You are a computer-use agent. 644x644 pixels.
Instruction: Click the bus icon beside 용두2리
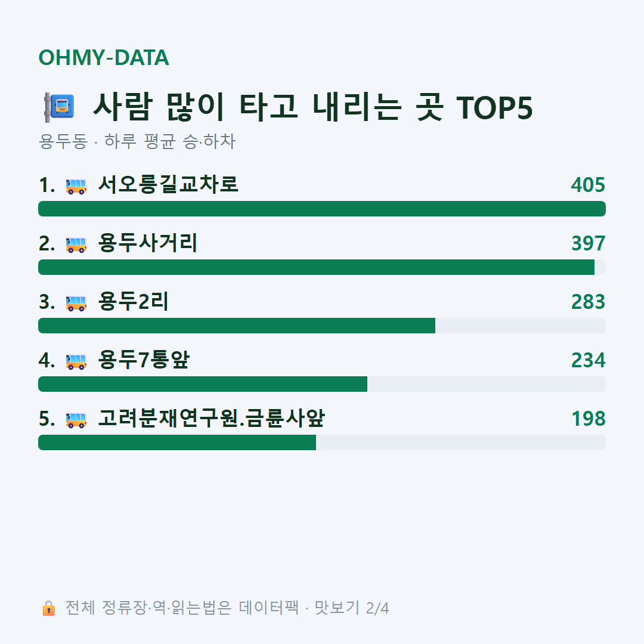tap(76, 303)
